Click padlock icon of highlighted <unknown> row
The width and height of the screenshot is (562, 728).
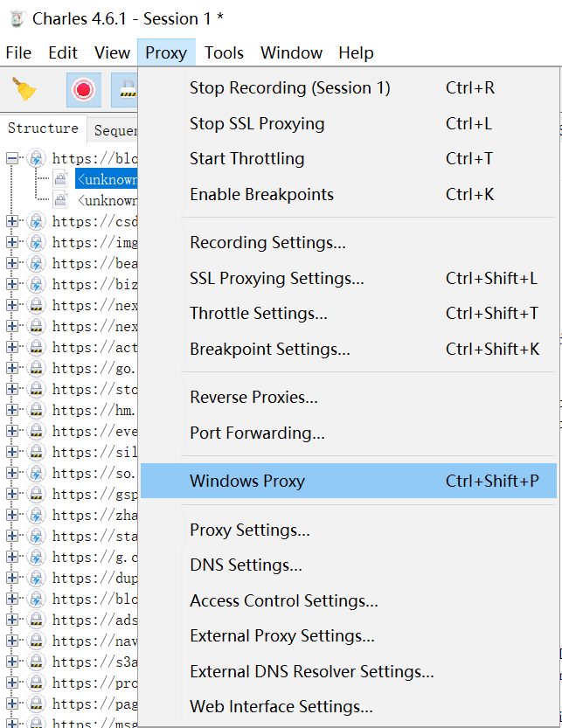click(x=60, y=179)
